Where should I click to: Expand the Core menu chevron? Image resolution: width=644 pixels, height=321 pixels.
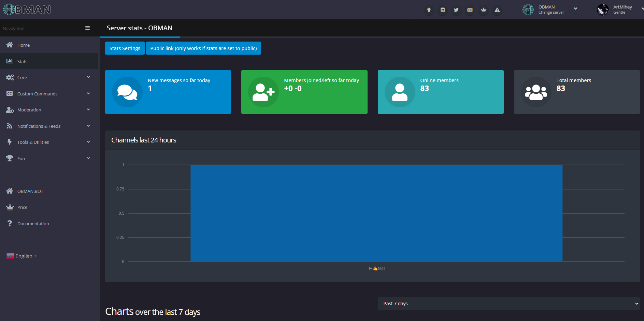tap(88, 77)
